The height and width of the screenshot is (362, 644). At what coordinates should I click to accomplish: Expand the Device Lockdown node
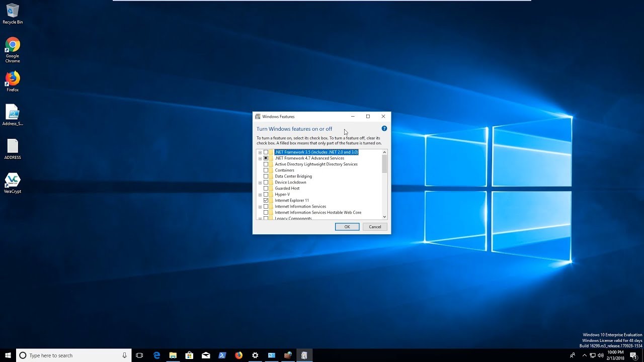(x=260, y=183)
